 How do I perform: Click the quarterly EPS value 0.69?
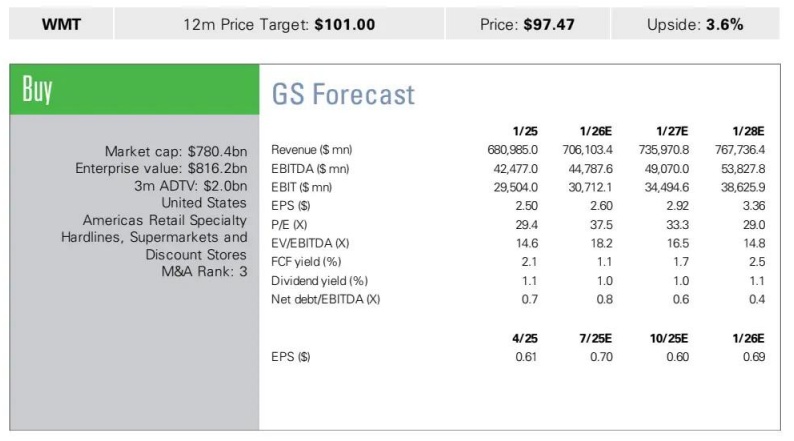tap(754, 356)
